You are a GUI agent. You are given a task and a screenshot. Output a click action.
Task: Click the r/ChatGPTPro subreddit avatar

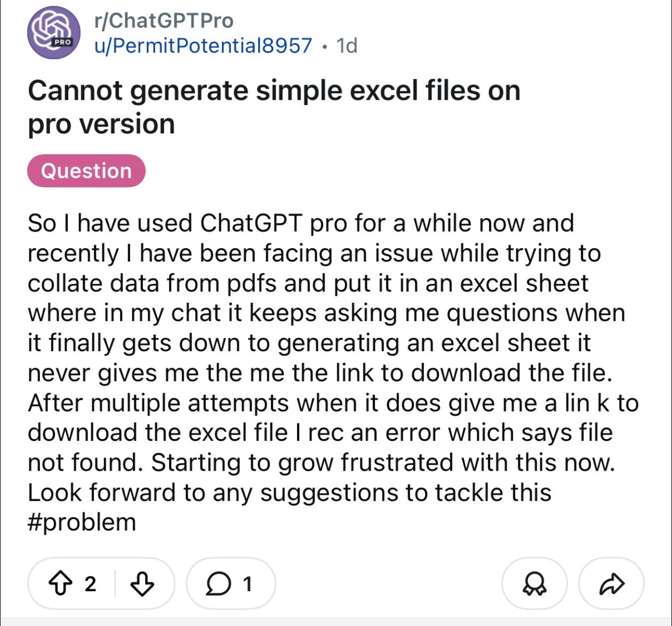[x=54, y=33]
